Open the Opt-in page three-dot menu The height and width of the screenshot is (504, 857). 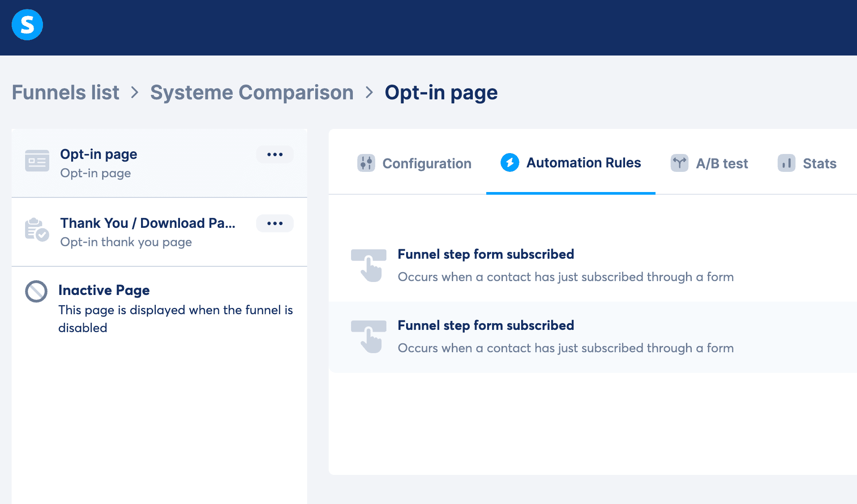pyautogui.click(x=274, y=154)
